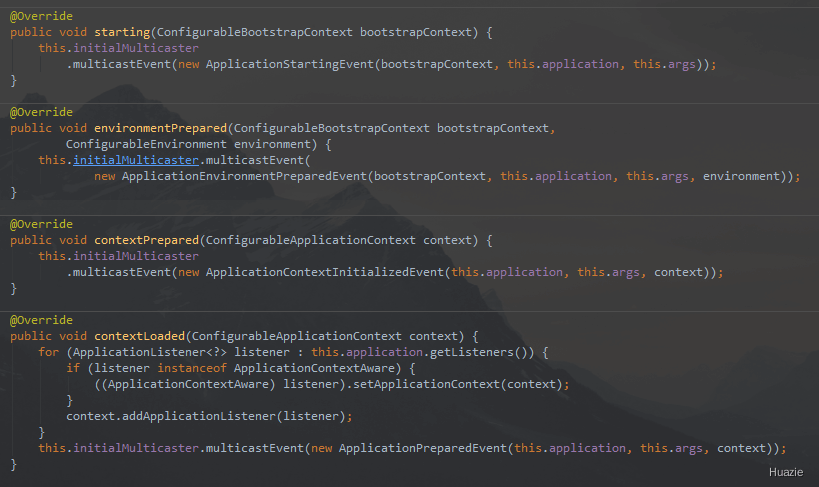
Task: Click the instanceof keyword
Action: coord(192,368)
